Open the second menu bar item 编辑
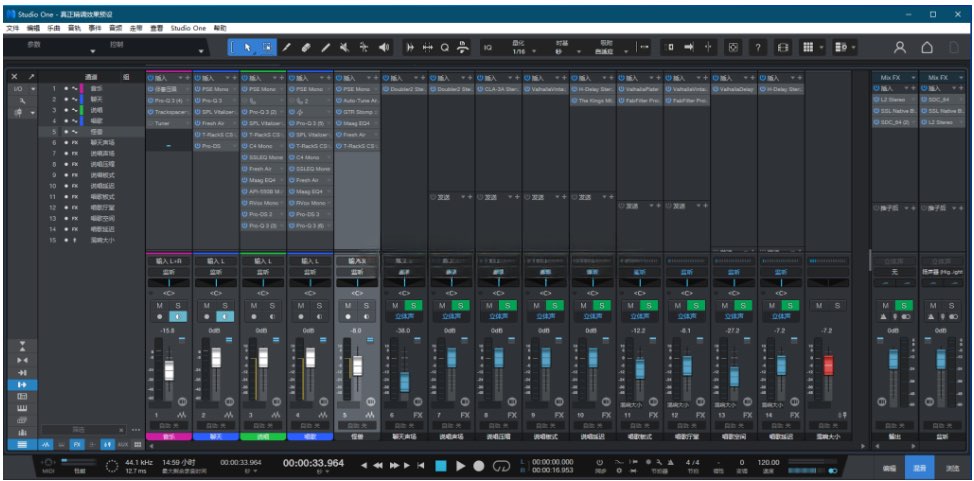This screenshot has width=974, height=481. pyautogui.click(x=33, y=28)
